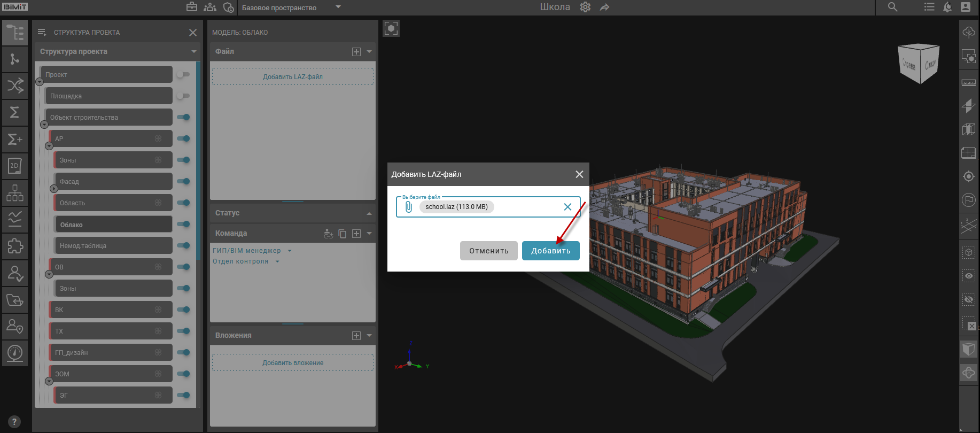The width and height of the screenshot is (980, 433).
Task: Click the fit-to-view icon in viewport corner
Action: pos(391,28)
